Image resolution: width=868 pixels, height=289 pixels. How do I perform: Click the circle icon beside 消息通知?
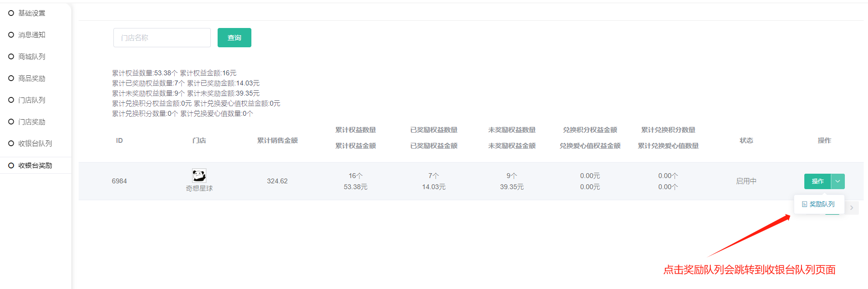coord(11,35)
